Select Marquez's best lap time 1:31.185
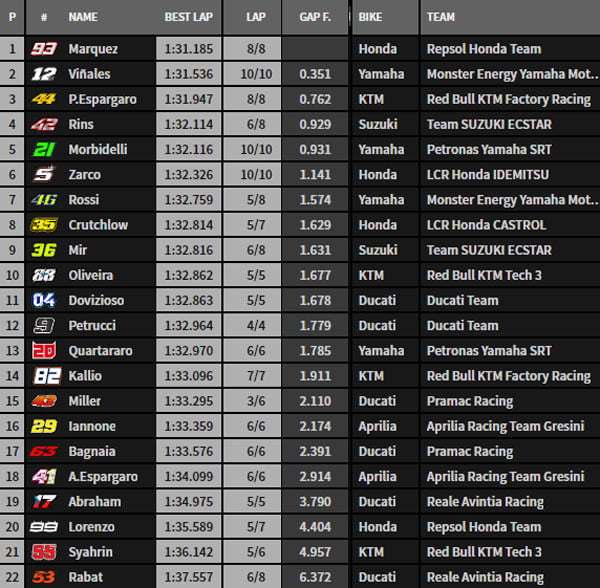This screenshot has width=600, height=588. (x=190, y=48)
